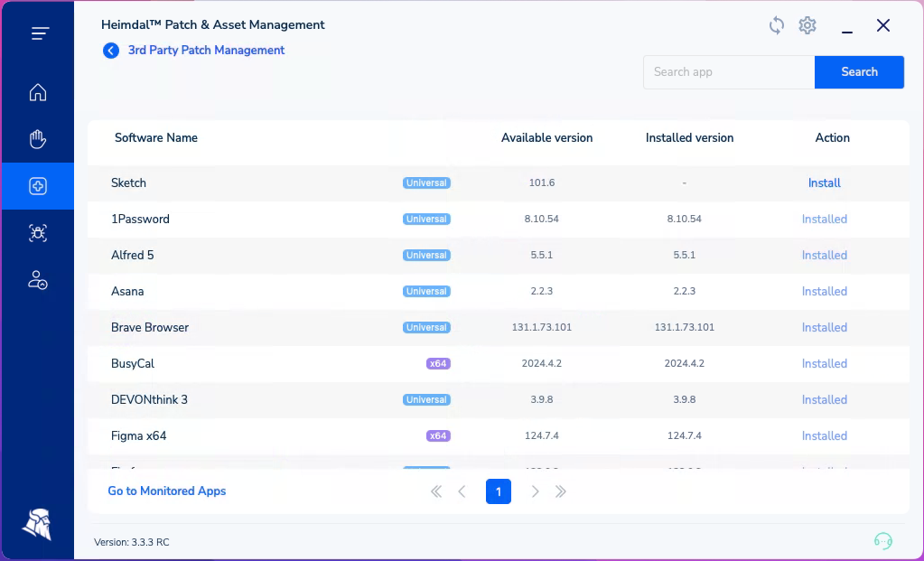Select the 1Password row name
The height and width of the screenshot is (561, 924).
pos(140,220)
